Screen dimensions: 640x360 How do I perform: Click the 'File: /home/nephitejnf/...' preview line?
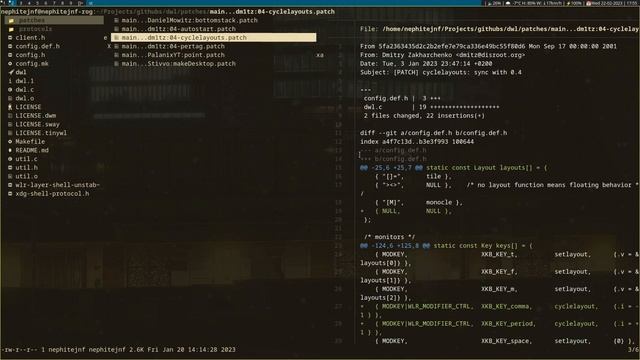tap(500, 29)
